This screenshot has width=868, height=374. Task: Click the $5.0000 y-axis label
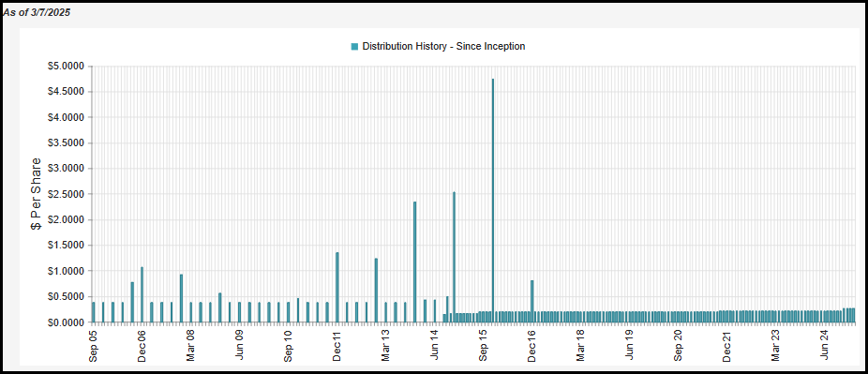tap(67, 67)
